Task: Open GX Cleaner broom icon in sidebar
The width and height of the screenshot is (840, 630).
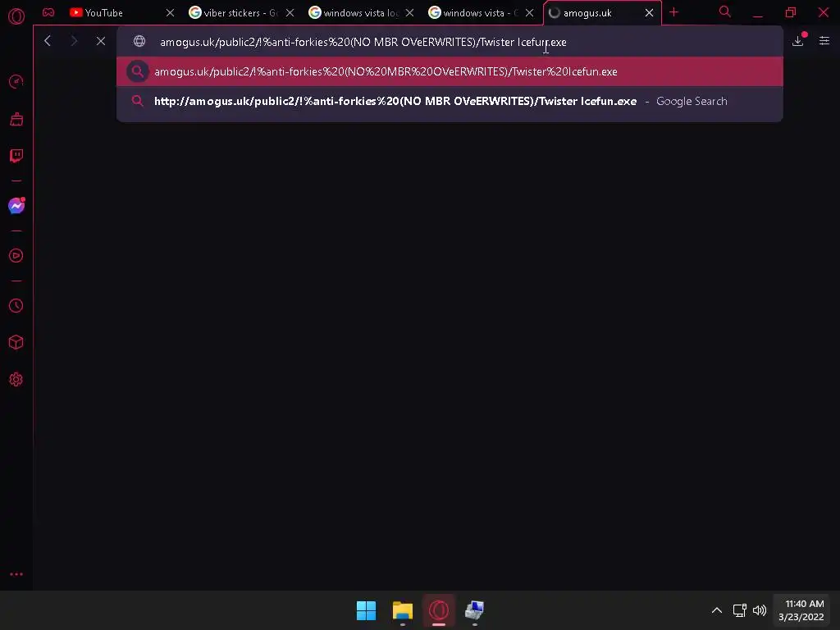Action: coord(16,119)
